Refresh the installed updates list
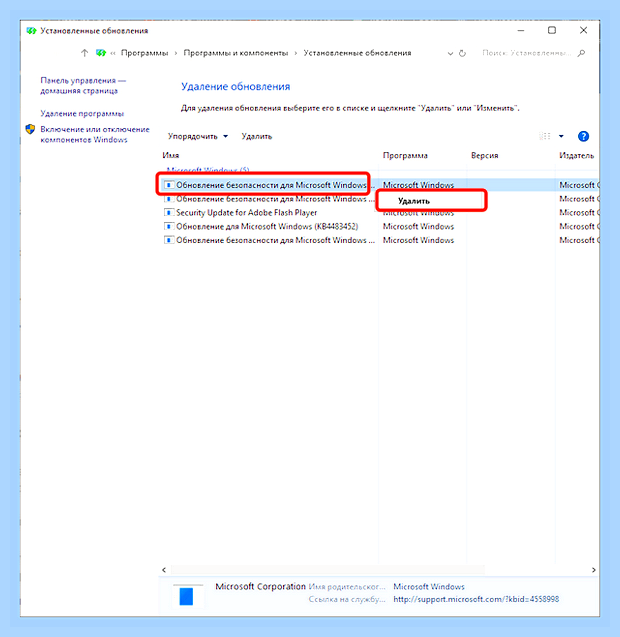 (x=462, y=53)
